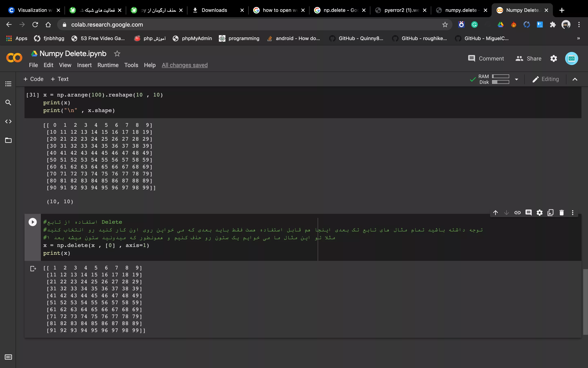Open the Edit menu
The height and width of the screenshot is (368, 588).
(48, 65)
